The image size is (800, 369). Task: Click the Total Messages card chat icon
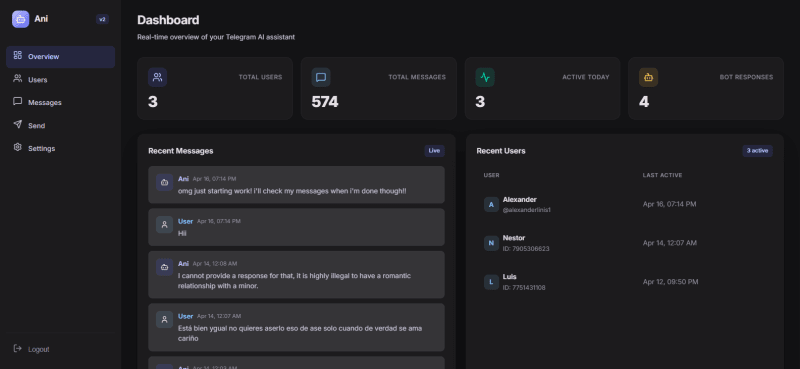[x=321, y=78]
